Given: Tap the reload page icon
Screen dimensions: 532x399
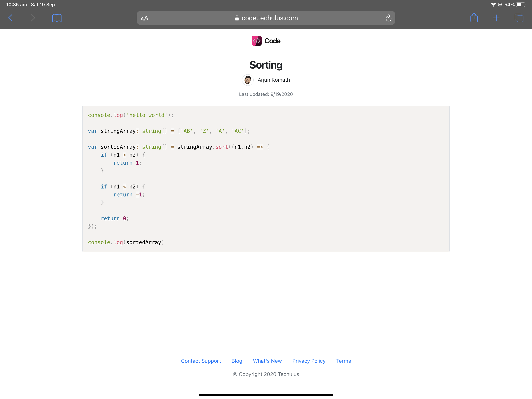Looking at the screenshot, I should point(388,18).
